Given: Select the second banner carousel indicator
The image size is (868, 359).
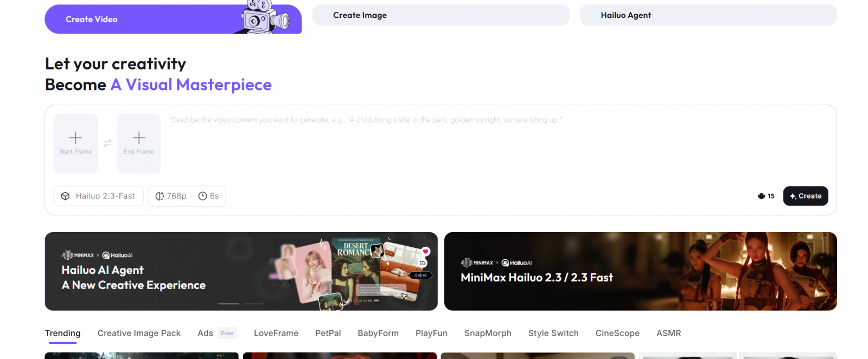Looking at the screenshot, I should pyautogui.click(x=253, y=304).
